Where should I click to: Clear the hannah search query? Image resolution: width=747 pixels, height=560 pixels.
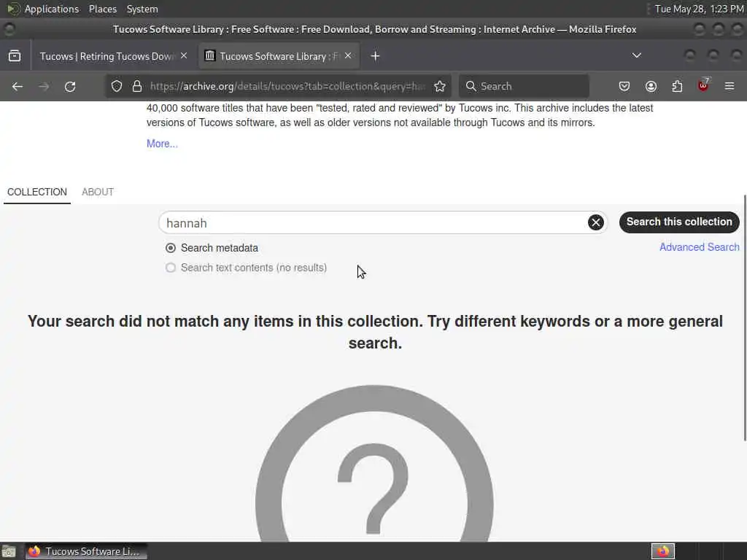[595, 222]
